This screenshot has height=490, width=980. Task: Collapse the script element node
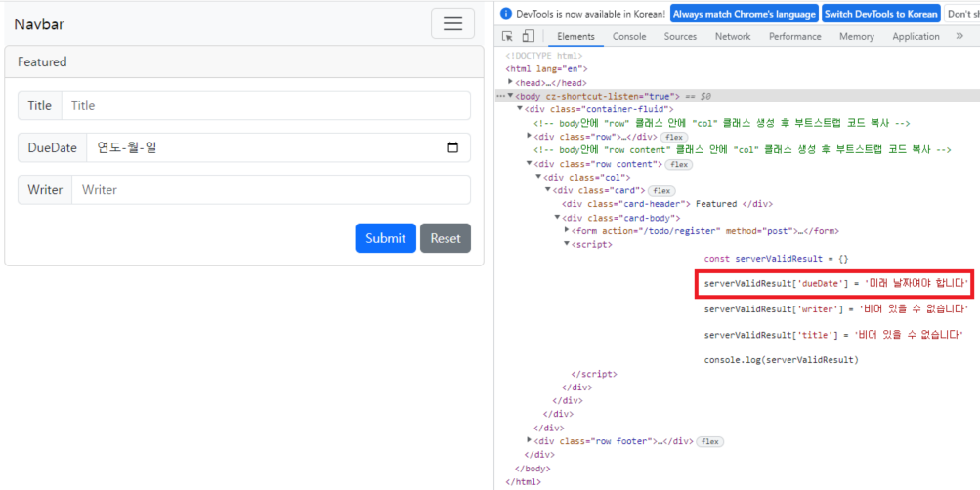click(567, 244)
